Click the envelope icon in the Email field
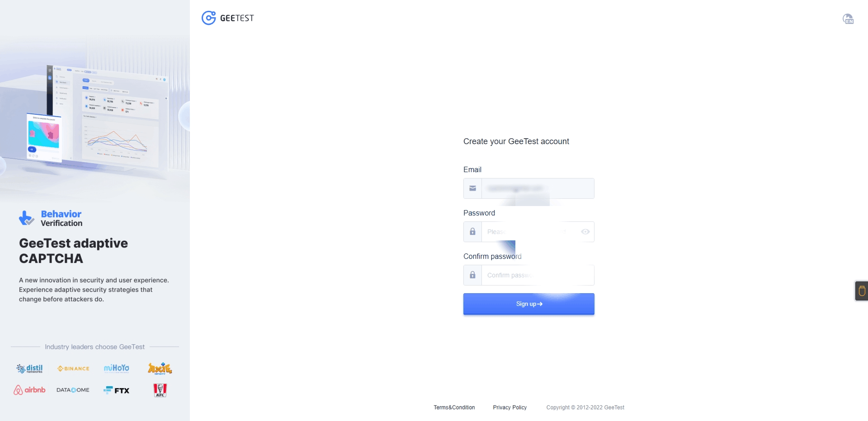The image size is (868, 421). point(472,188)
